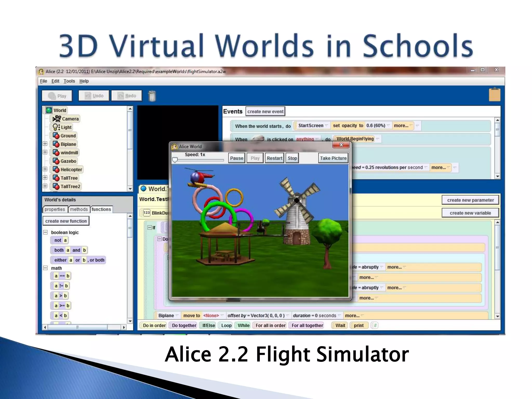
Task: Select the Light bulb icon in object tree
Action: [56, 127]
